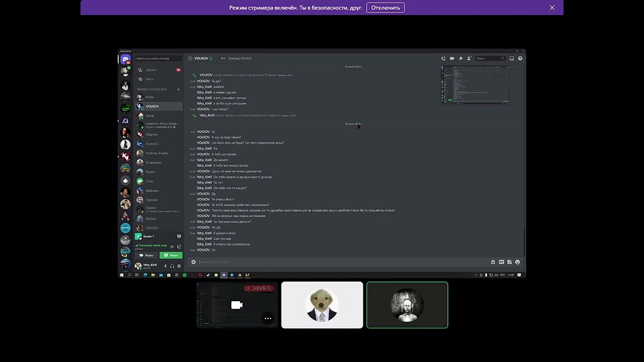Open user settings gear in user panel
The height and width of the screenshot is (362, 644).
[x=179, y=266]
